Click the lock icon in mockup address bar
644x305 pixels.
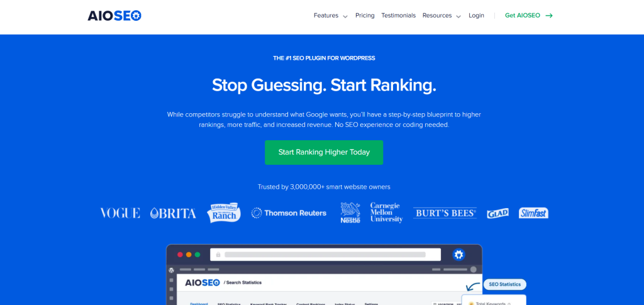click(x=218, y=255)
